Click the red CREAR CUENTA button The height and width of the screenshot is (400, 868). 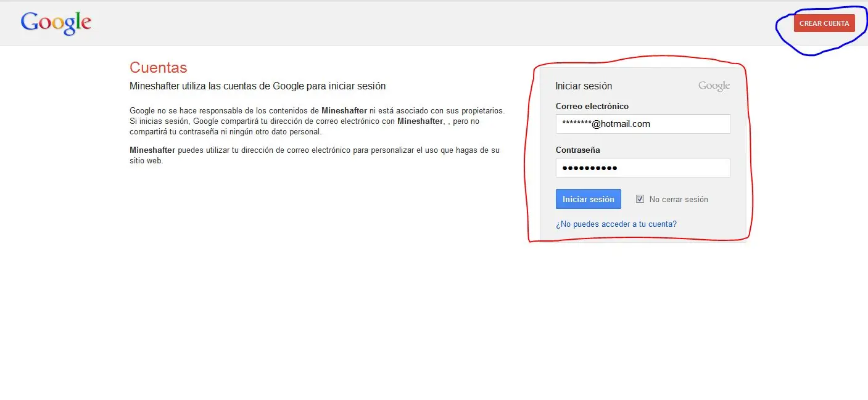tap(824, 23)
